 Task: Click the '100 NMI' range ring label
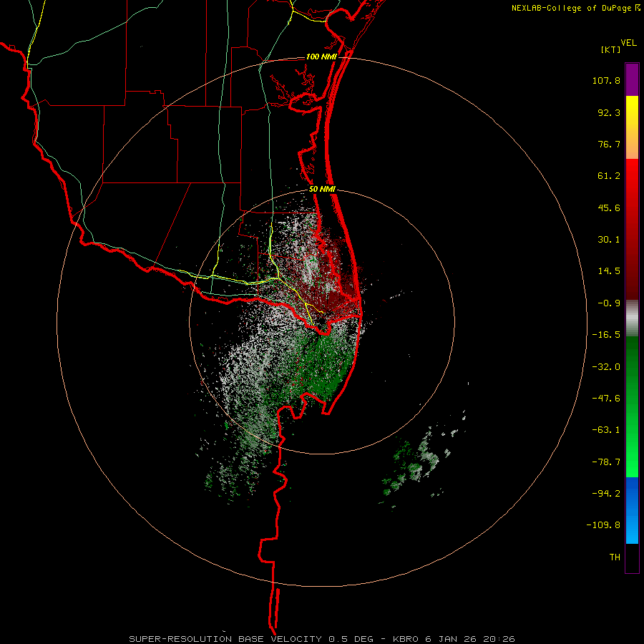click(x=321, y=57)
